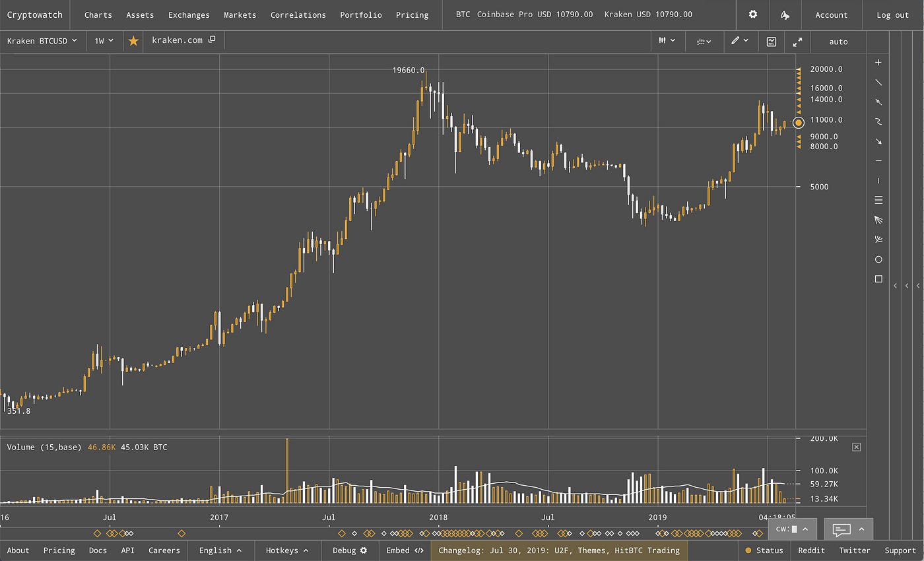Screen dimensions: 924x561
Task: Click the isolated event diamond between Jul and 2017
Action: (x=181, y=533)
